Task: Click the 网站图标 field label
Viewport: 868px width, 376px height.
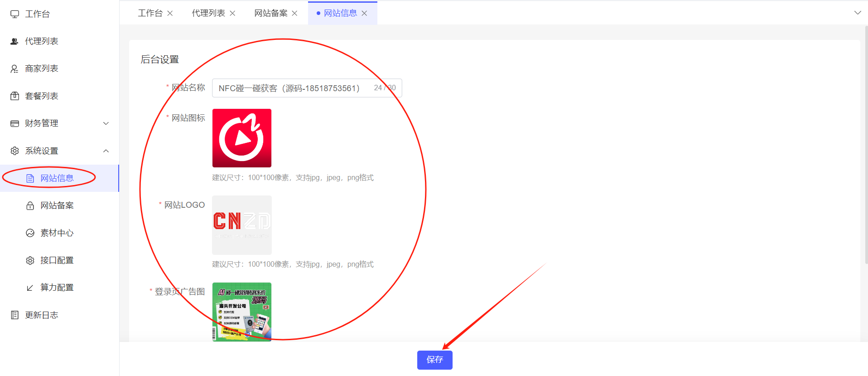Action: click(188, 118)
